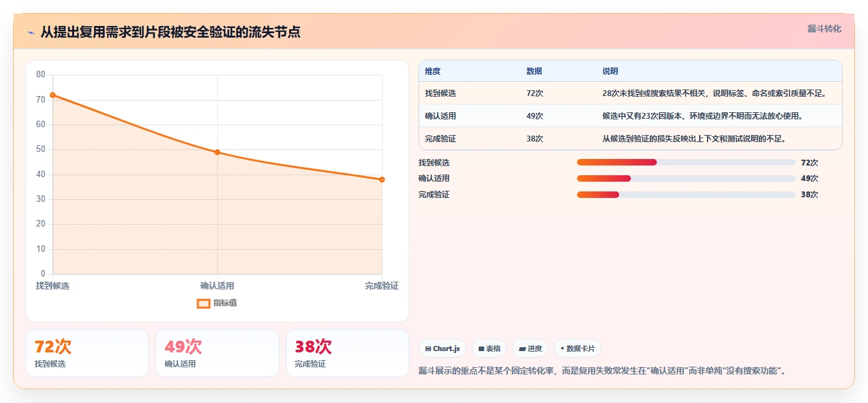Image resolution: width=868 pixels, height=403 pixels.
Task: Click the 完成验证 data point on chart
Action: tap(382, 180)
